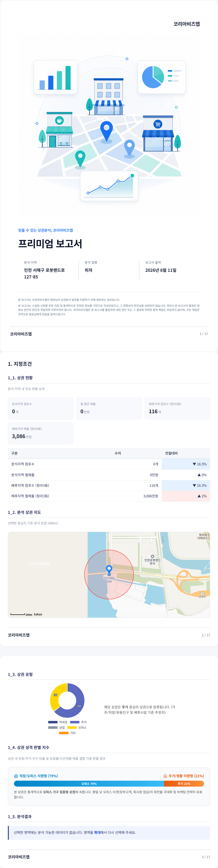Click the 1. 지정조건 section heading
Screen dimensions: 218x868
pos(20,364)
